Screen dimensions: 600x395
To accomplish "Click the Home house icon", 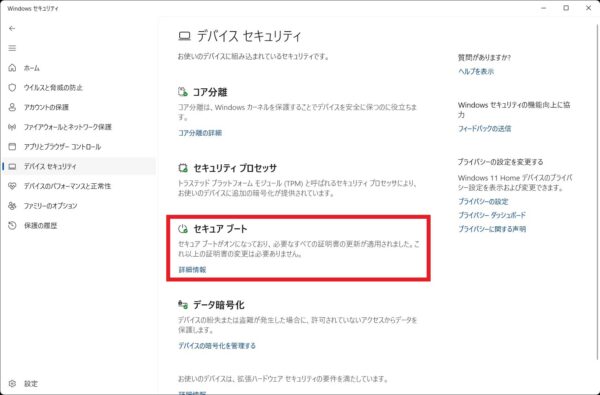I will (x=12, y=68).
